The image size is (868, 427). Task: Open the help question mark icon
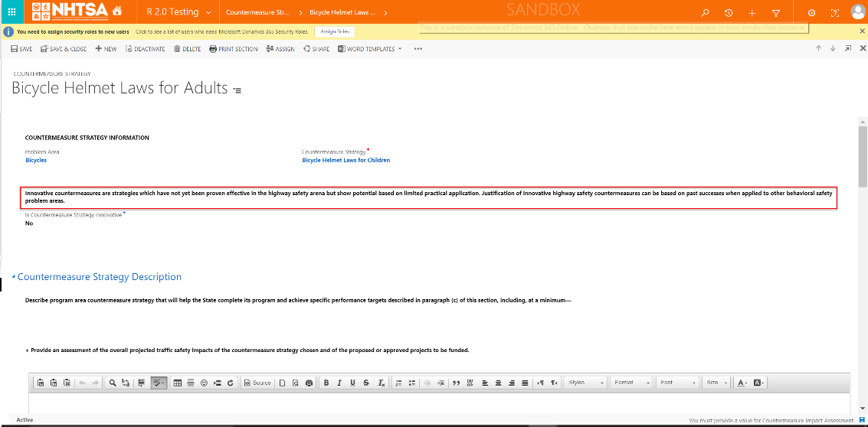835,13
